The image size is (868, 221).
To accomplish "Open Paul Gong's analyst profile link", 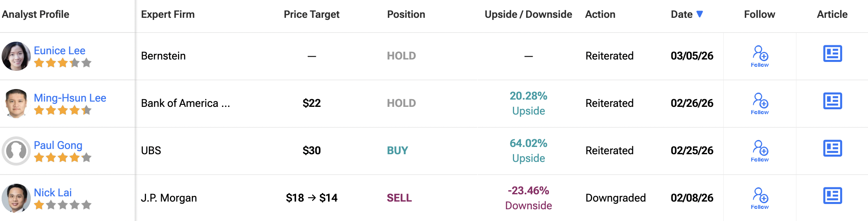I will (x=58, y=145).
